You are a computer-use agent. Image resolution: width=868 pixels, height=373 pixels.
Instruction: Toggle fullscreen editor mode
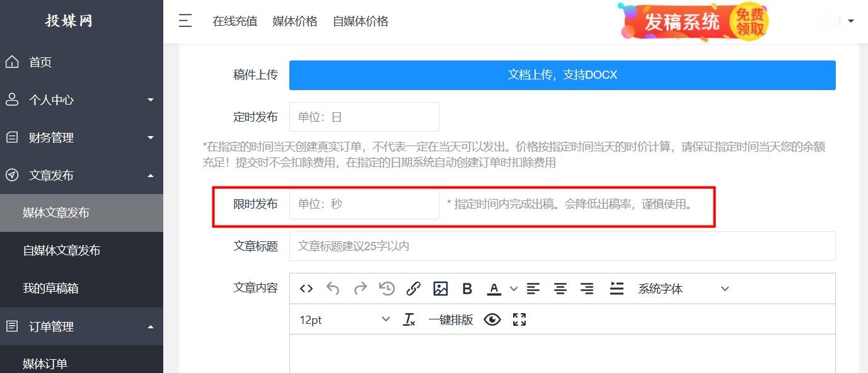519,319
